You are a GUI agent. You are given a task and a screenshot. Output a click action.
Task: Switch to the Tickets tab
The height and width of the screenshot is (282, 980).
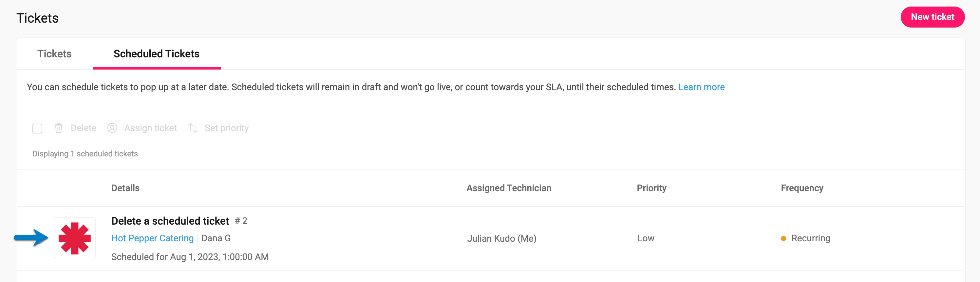(54, 54)
